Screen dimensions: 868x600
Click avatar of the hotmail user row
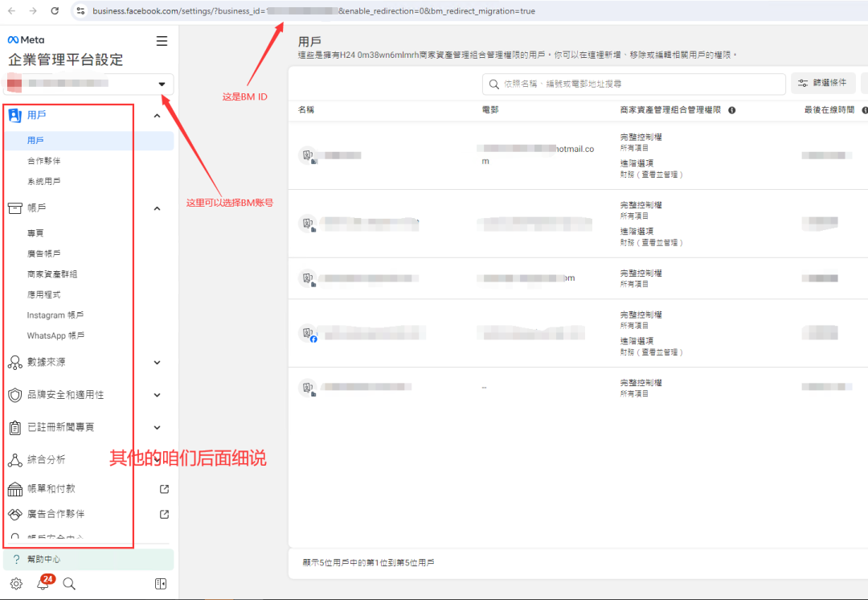(307, 156)
